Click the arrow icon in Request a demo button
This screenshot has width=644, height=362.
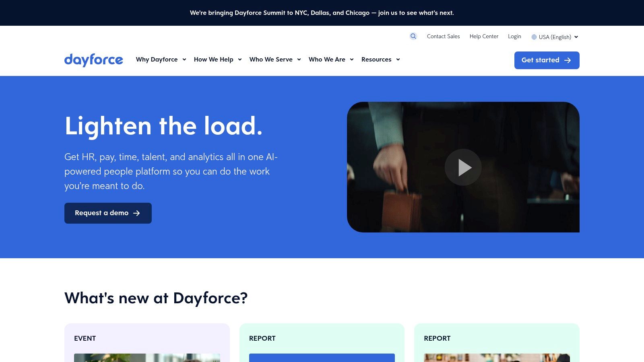point(137,213)
